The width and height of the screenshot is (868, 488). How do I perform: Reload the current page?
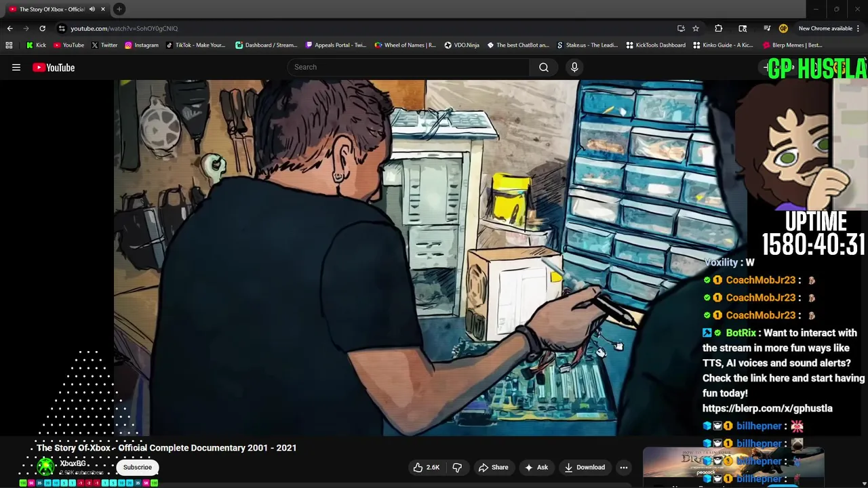tap(42, 28)
